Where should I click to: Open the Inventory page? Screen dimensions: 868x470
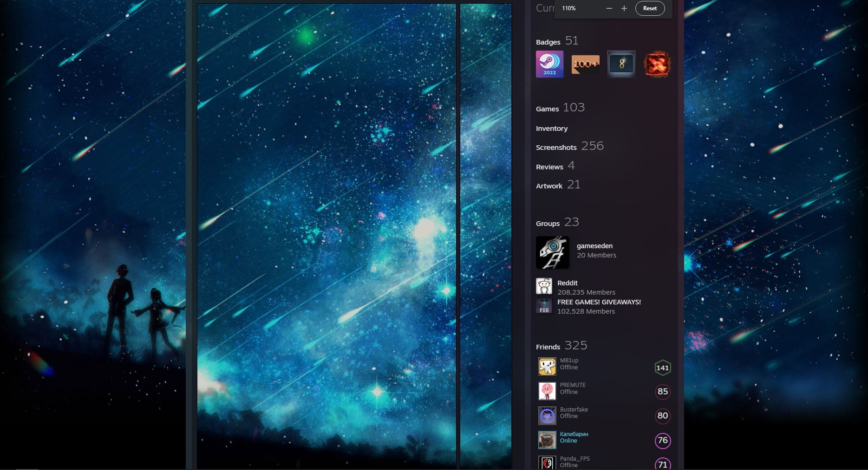click(552, 129)
